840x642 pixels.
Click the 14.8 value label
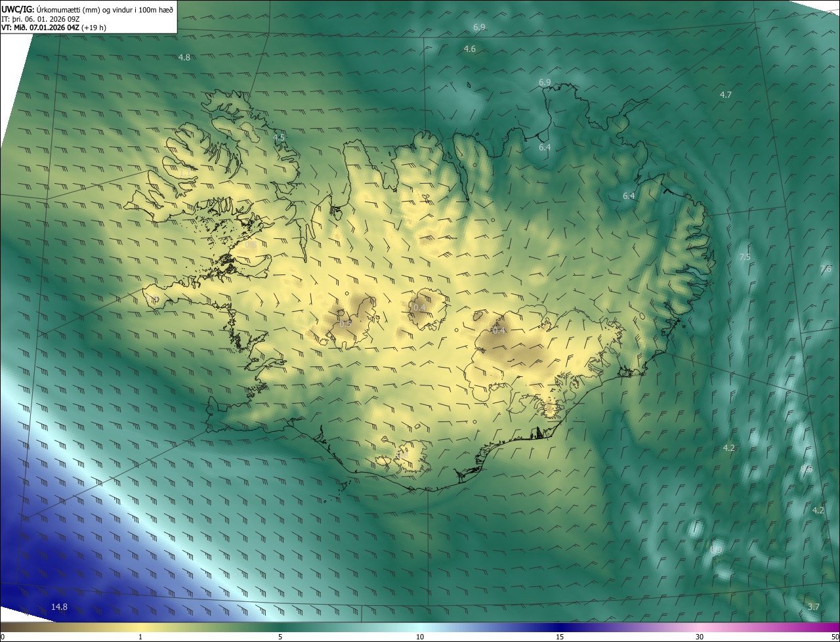click(60, 607)
